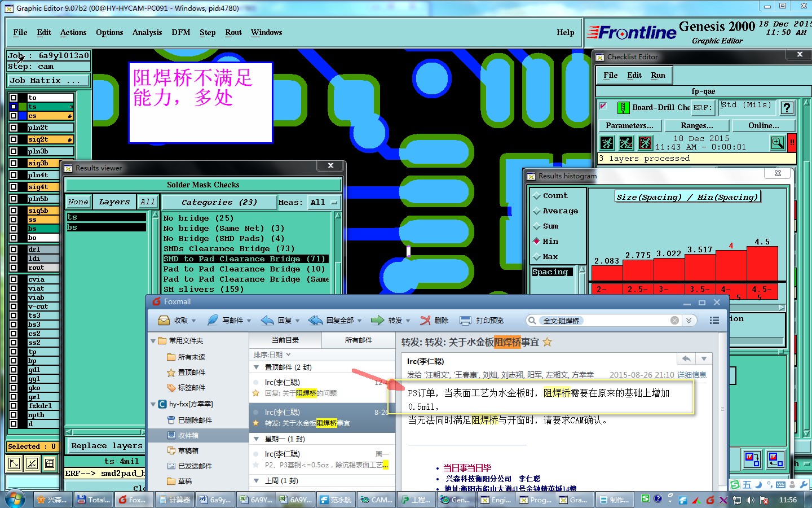Click the Foxmail delete icon
The height and width of the screenshot is (508, 812).
[425, 321]
